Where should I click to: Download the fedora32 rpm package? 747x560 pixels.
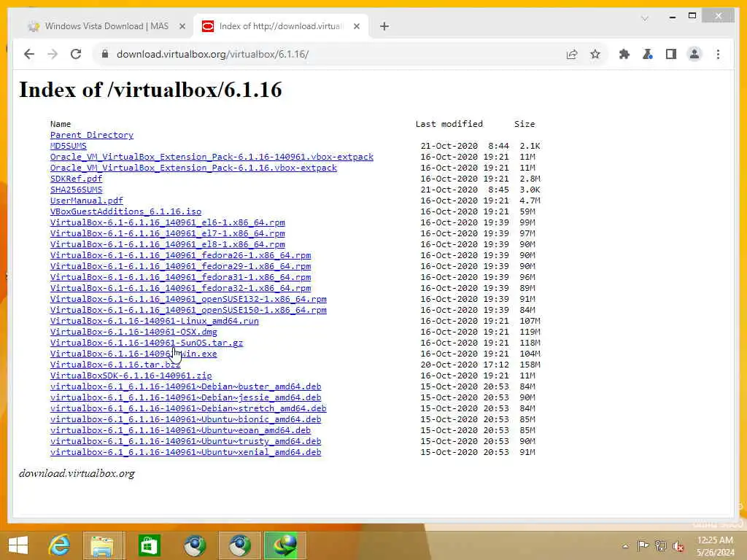point(181,289)
